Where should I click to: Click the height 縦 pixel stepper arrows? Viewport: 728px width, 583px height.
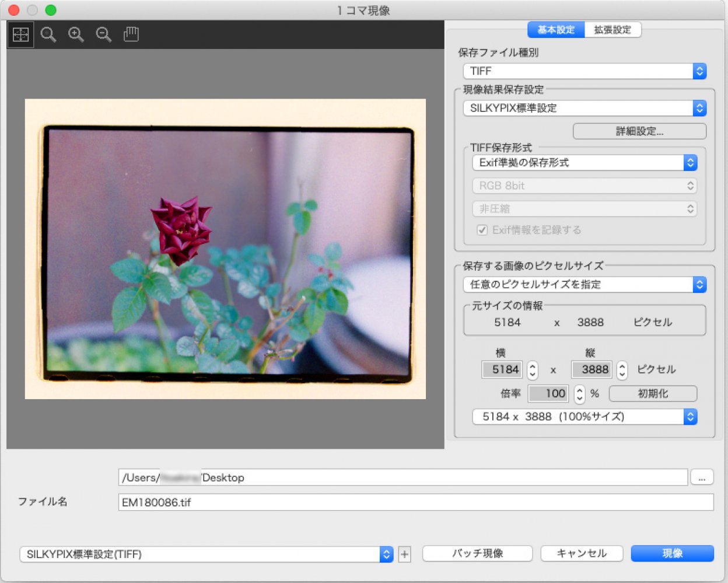point(622,370)
